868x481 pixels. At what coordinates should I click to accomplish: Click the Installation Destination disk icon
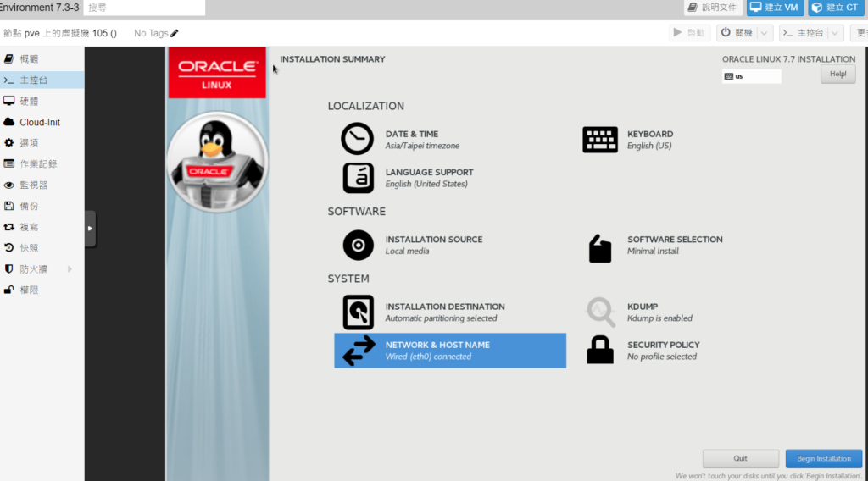357,312
